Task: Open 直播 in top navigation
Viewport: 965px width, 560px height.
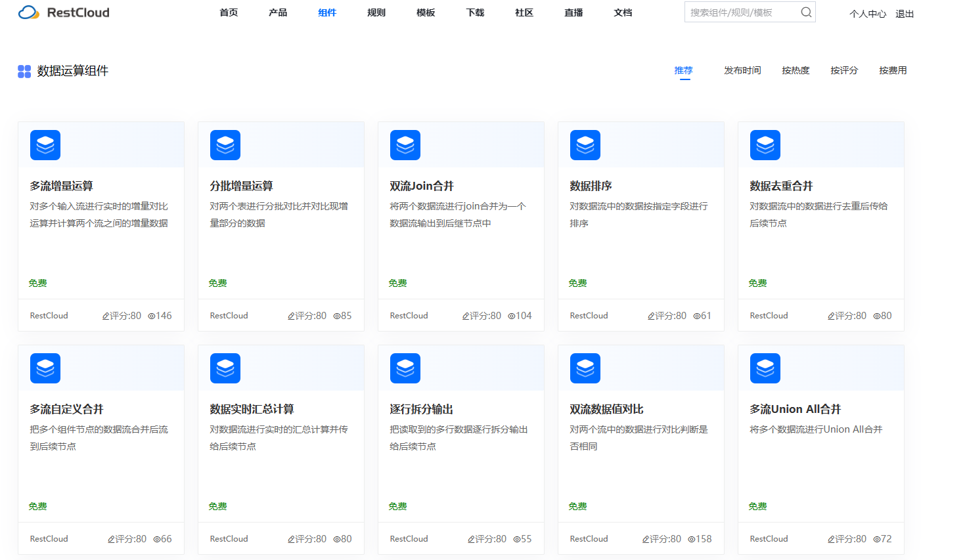Action: (x=573, y=12)
